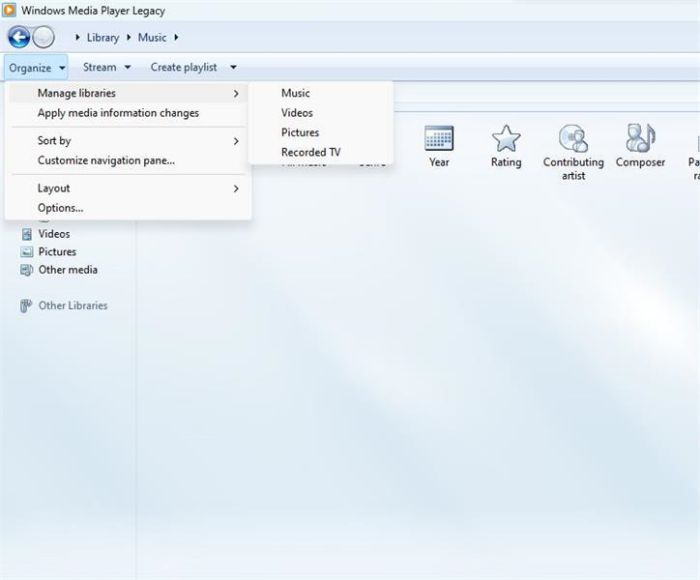The image size is (700, 580).
Task: Open Customize navigation pane dialog
Action: click(x=106, y=160)
